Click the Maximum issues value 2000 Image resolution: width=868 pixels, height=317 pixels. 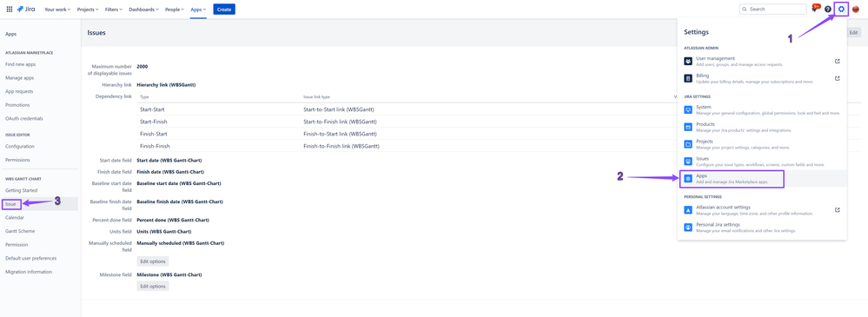(x=142, y=66)
